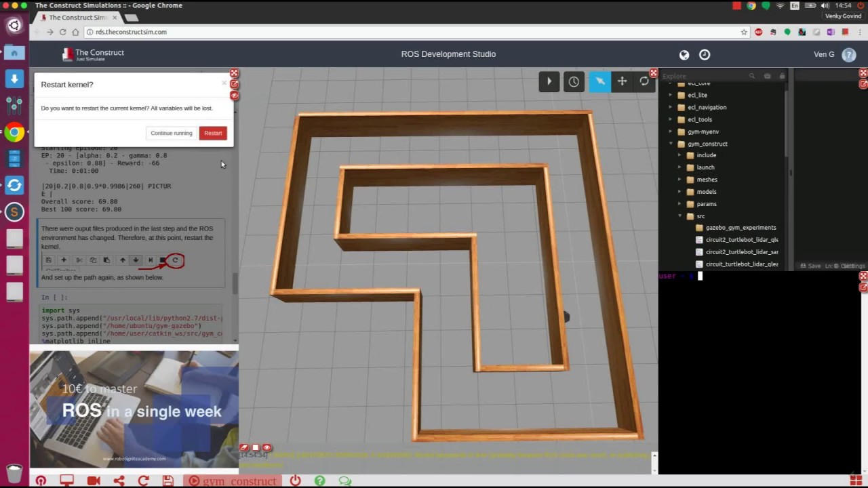This screenshot has width=868, height=488.
Task: Open the gazebo_gym_experiments folder
Action: coord(740,228)
